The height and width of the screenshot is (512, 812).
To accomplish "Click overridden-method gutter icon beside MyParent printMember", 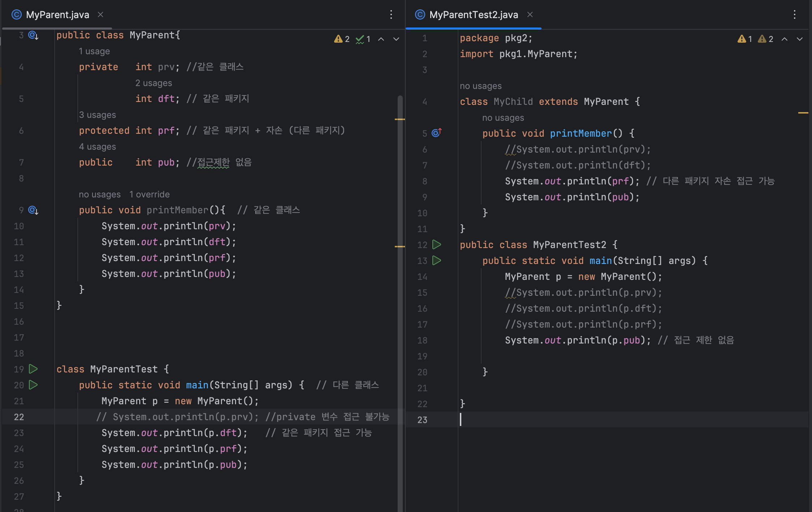I will pyautogui.click(x=33, y=210).
